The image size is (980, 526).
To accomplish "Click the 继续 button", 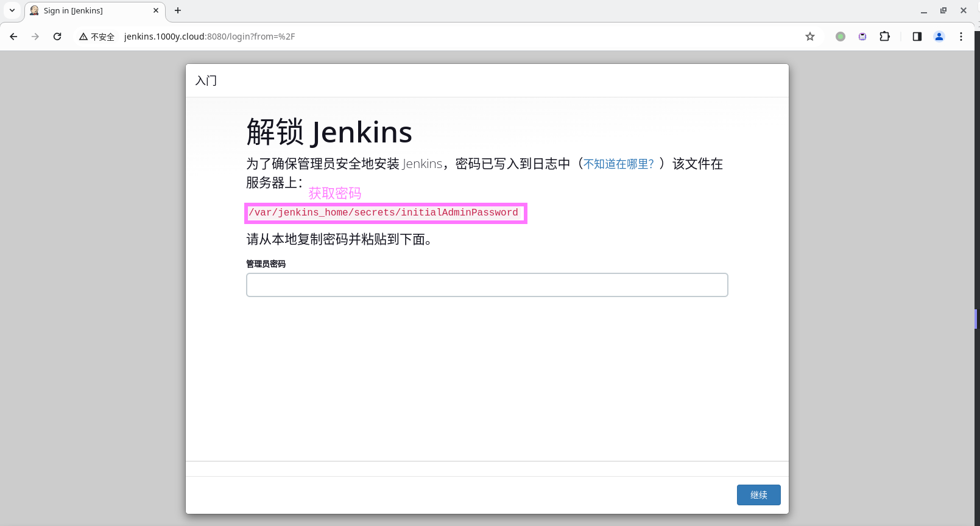I will tap(759, 495).
